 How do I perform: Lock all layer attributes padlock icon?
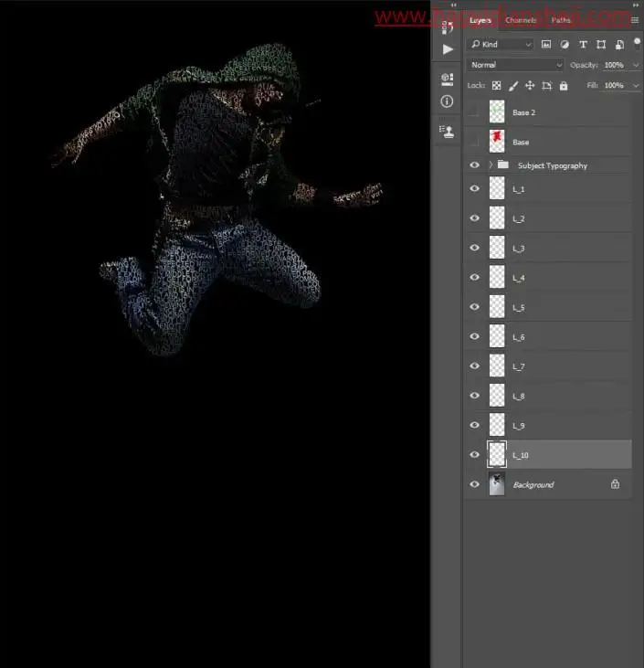[x=564, y=86]
